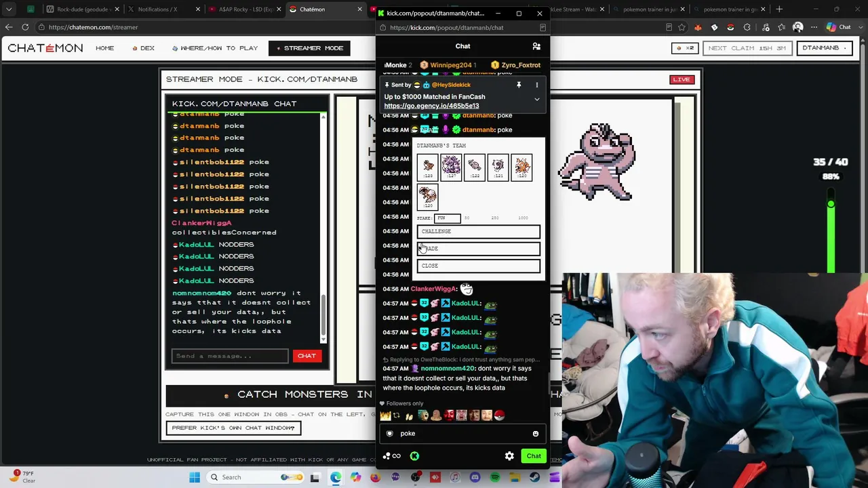Image resolution: width=868 pixels, height=488 pixels.
Task: Open the Pokeball browser extension
Action: pos(730,27)
